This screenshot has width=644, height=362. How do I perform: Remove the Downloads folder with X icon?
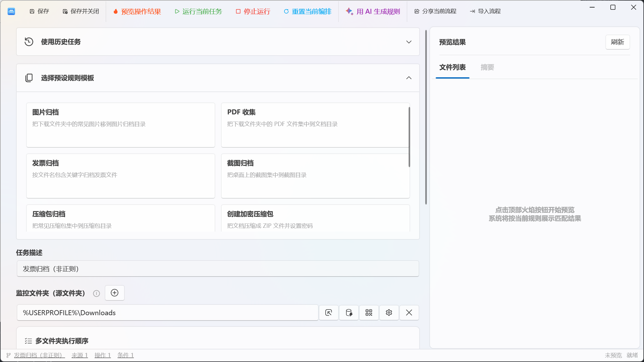(x=409, y=313)
